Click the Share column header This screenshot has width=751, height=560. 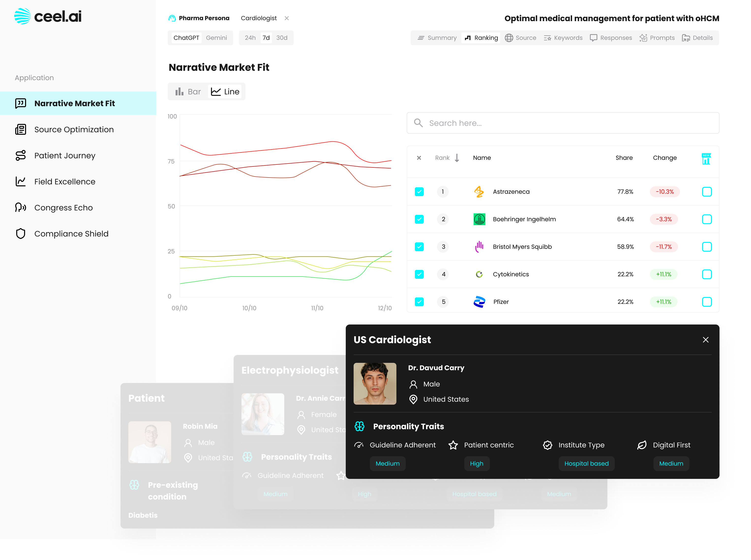pyautogui.click(x=624, y=158)
